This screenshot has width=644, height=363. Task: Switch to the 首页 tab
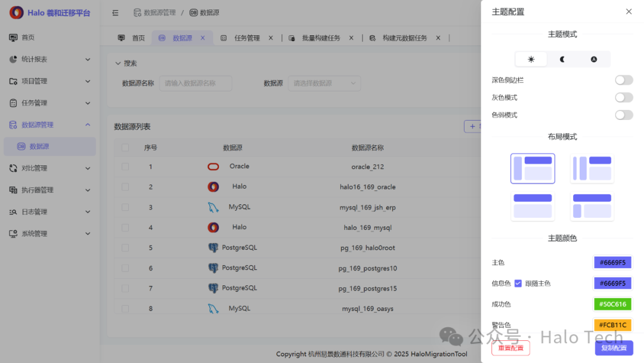131,38
